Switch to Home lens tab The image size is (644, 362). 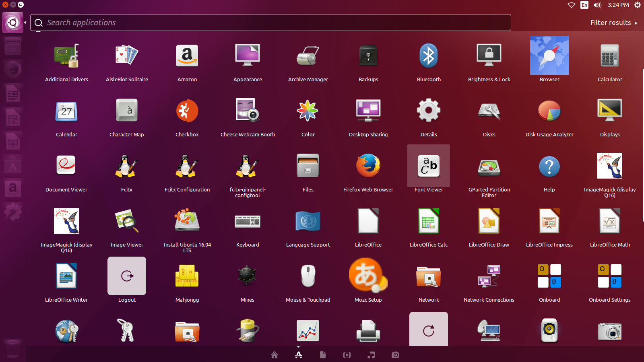coord(275,355)
